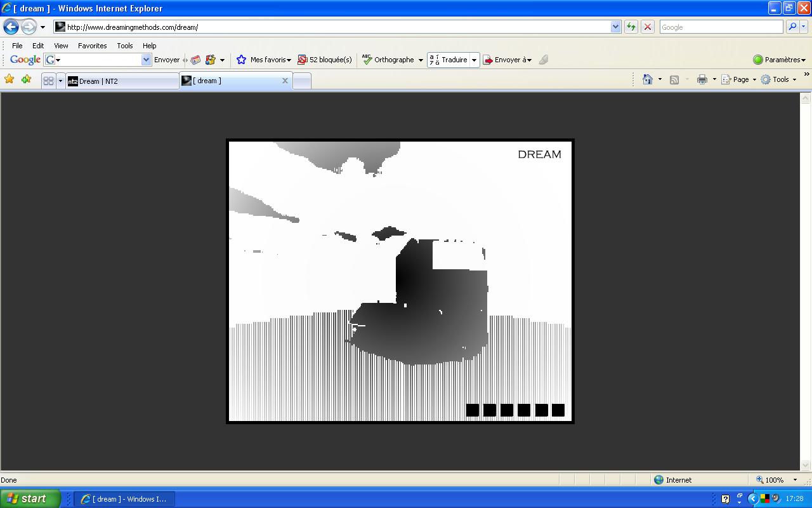Screen dimensions: 812x508
Task: Click the Envoyer button on Google toolbar
Action: coord(167,60)
